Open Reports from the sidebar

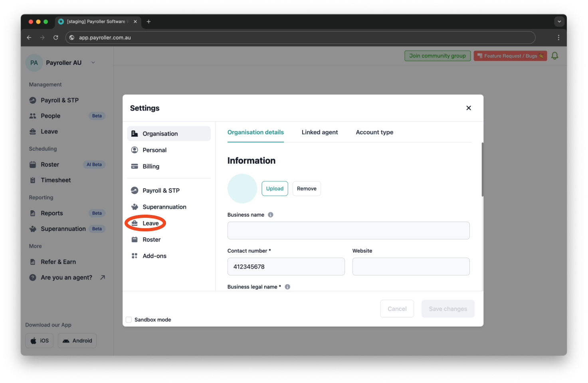pyautogui.click(x=51, y=213)
